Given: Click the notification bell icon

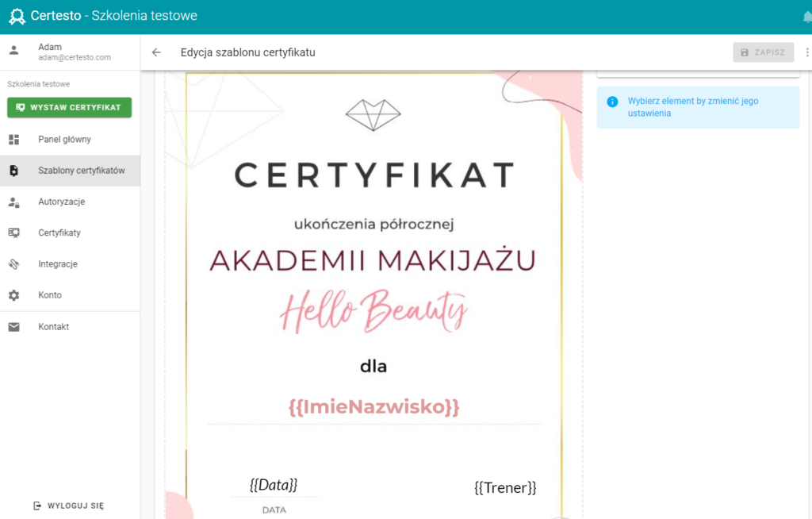Looking at the screenshot, I should (806, 17).
